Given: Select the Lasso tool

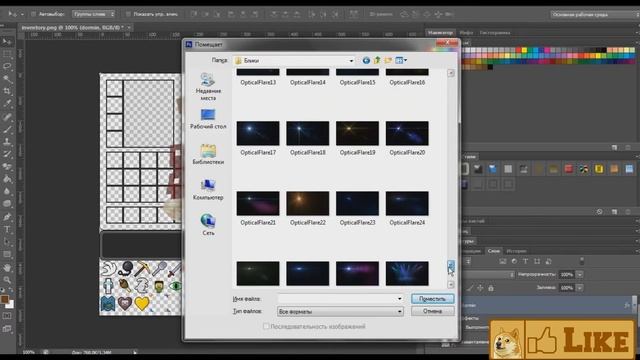Looking at the screenshot, I should [x=7, y=66].
